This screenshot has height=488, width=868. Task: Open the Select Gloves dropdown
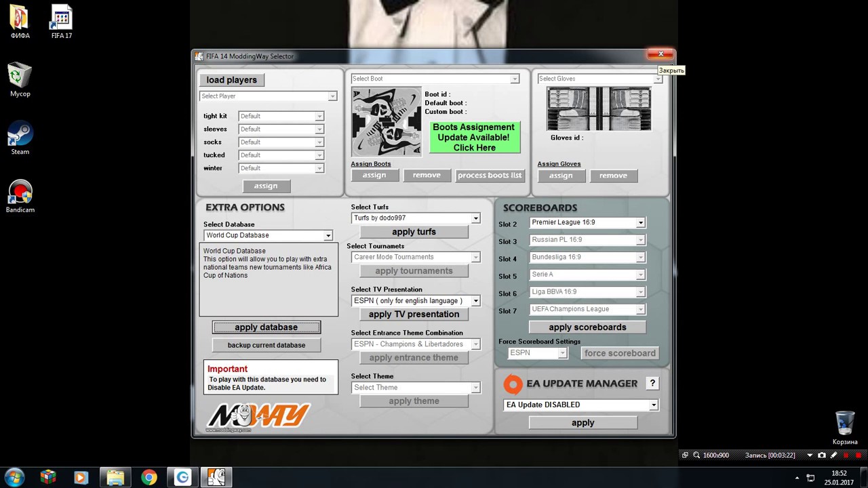599,79
